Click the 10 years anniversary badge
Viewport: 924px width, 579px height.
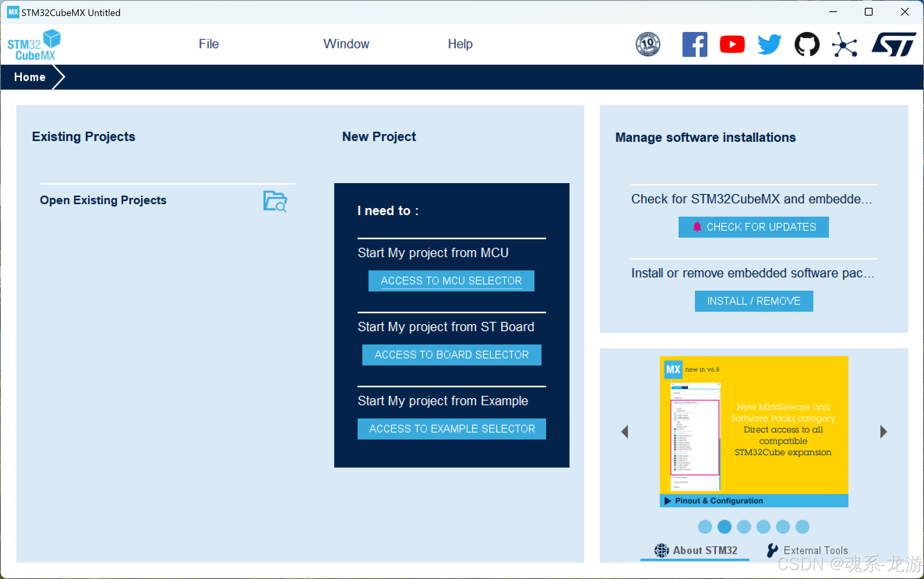click(648, 44)
